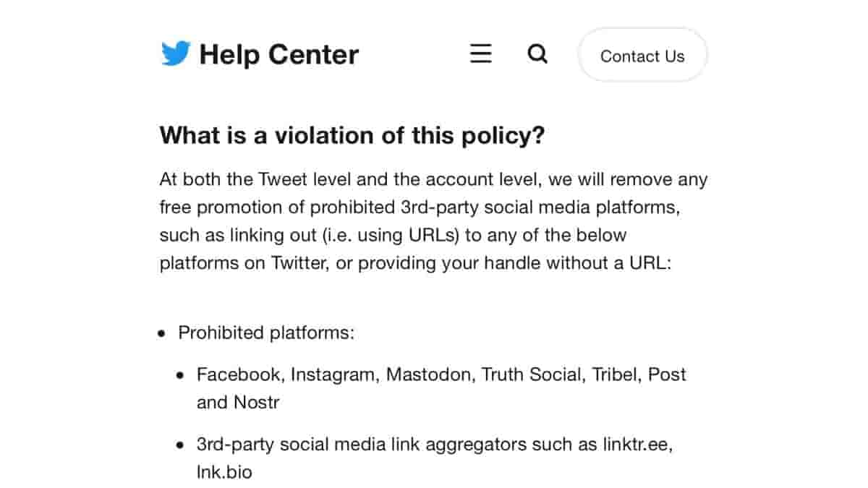The image size is (868, 488).
Task: Click the word "Nostr"
Action: pyautogui.click(x=256, y=402)
